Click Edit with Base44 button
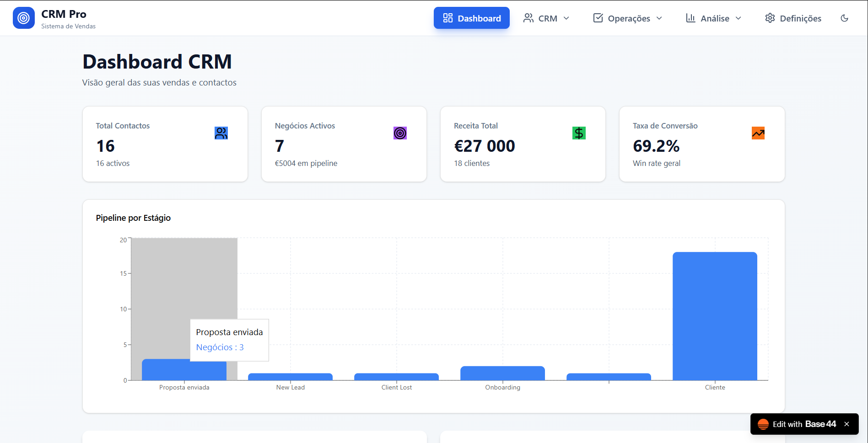868x443 pixels. [x=804, y=424]
